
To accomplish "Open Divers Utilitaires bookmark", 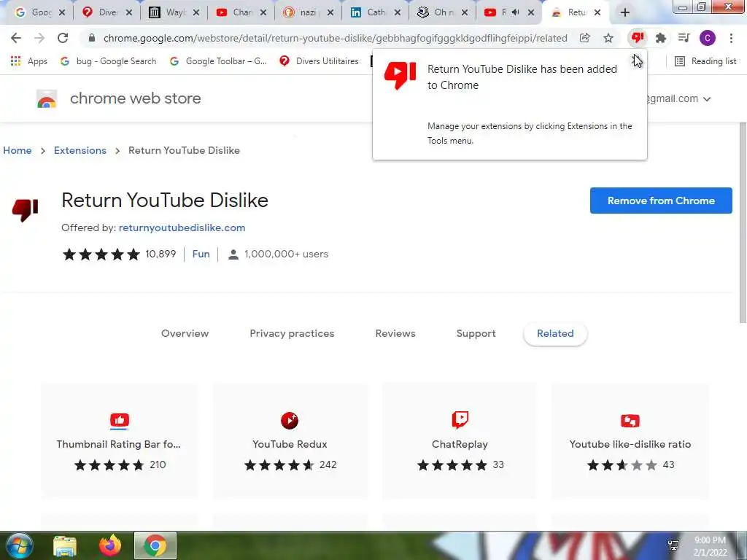I will [320, 61].
